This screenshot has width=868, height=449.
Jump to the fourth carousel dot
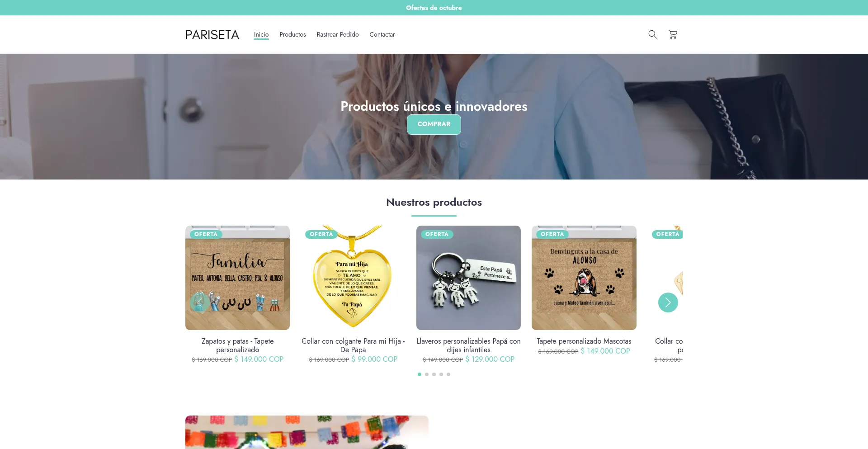tap(441, 374)
